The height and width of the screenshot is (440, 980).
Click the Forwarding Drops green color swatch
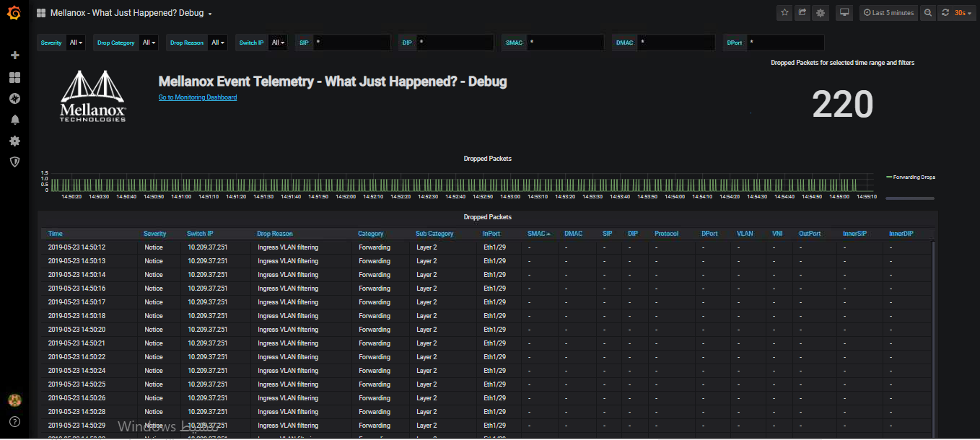(x=888, y=177)
